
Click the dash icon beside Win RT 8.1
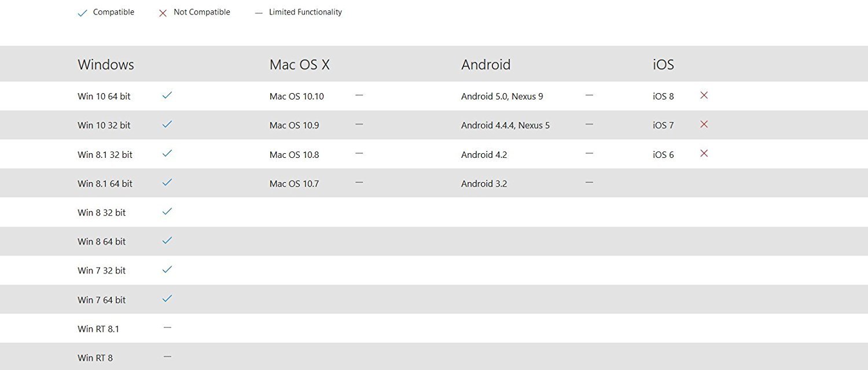click(x=167, y=328)
